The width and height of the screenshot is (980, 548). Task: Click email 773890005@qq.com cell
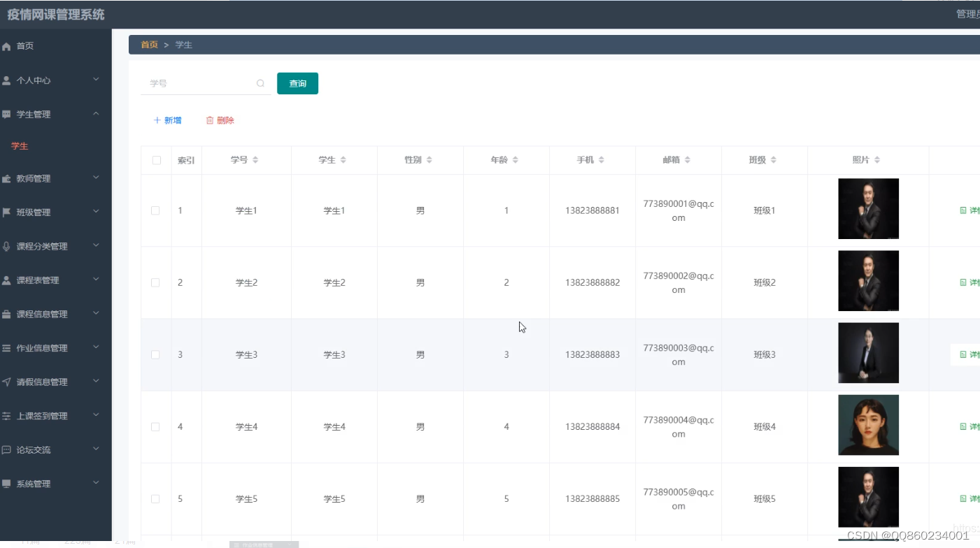(x=679, y=499)
